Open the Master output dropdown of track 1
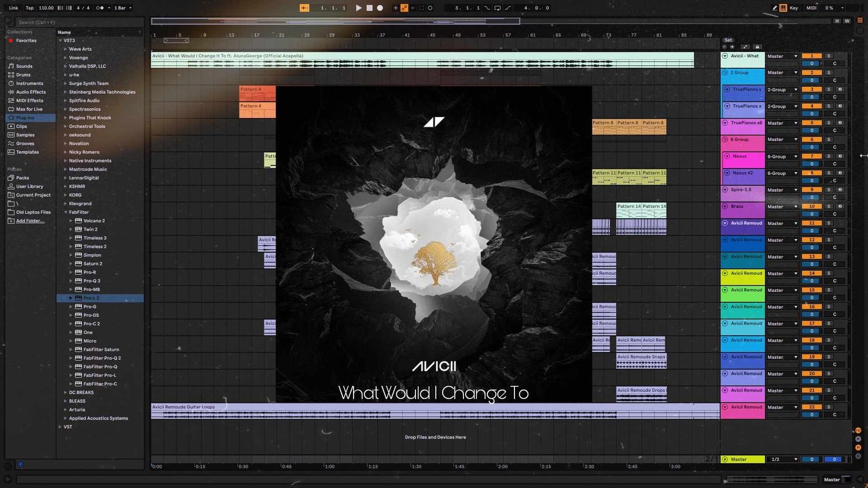 [782, 56]
